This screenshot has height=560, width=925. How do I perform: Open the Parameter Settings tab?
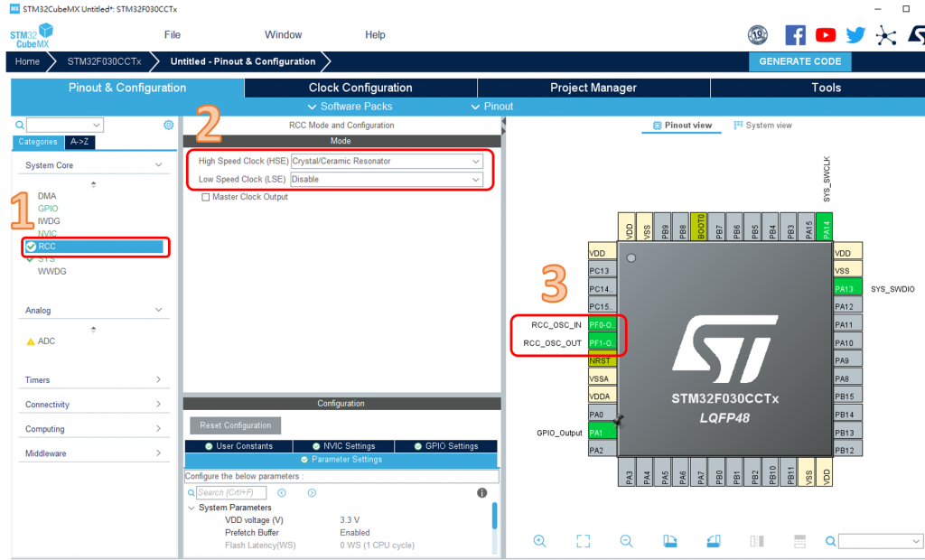pyautogui.click(x=341, y=460)
